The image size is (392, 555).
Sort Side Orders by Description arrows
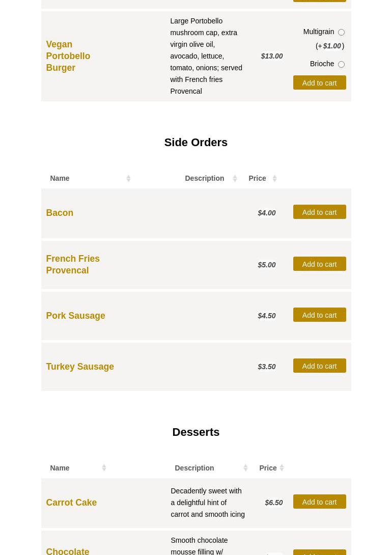(x=235, y=178)
